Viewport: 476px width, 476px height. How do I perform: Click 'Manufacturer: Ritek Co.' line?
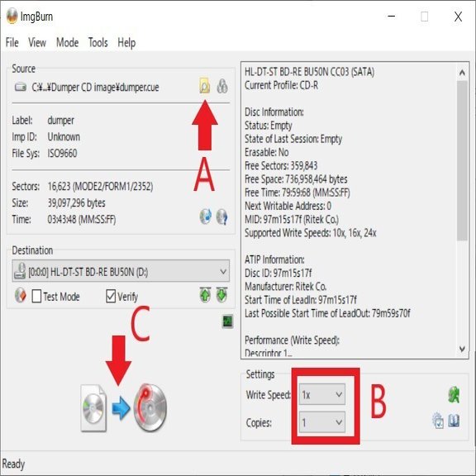pos(286,286)
